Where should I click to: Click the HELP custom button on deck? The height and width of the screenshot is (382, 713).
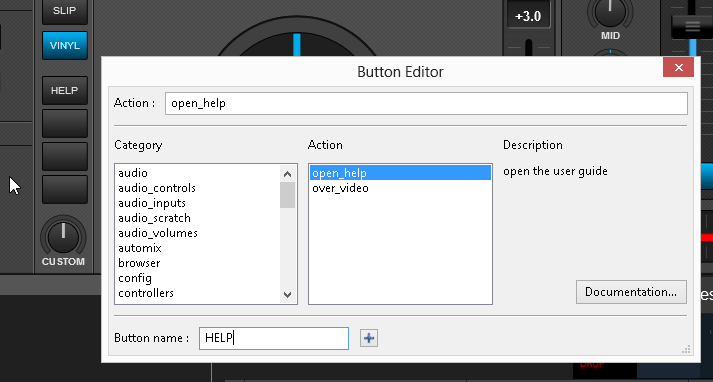[x=65, y=90]
